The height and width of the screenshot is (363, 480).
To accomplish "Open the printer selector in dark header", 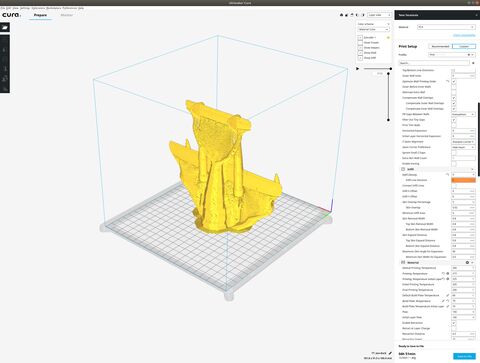I will pyautogui.click(x=437, y=15).
